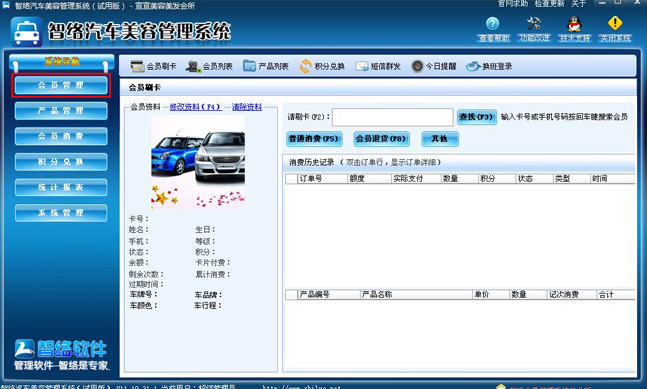The height and width of the screenshot is (389, 647).
Task: Click the 修改资料 (F4) link
Action: 196,107
